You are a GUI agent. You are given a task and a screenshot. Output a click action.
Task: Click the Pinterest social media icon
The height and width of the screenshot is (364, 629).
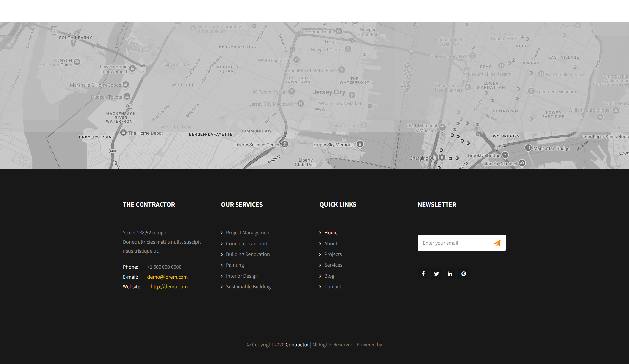464,274
